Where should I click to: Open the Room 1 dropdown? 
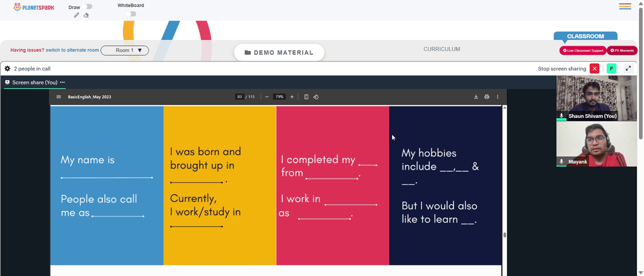[x=125, y=50]
